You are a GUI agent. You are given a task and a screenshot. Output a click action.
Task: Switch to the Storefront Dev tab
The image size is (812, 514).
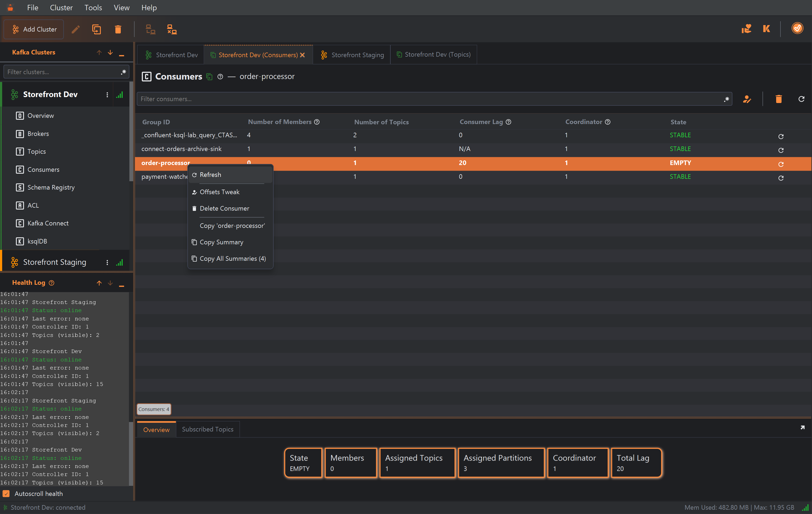click(172, 55)
